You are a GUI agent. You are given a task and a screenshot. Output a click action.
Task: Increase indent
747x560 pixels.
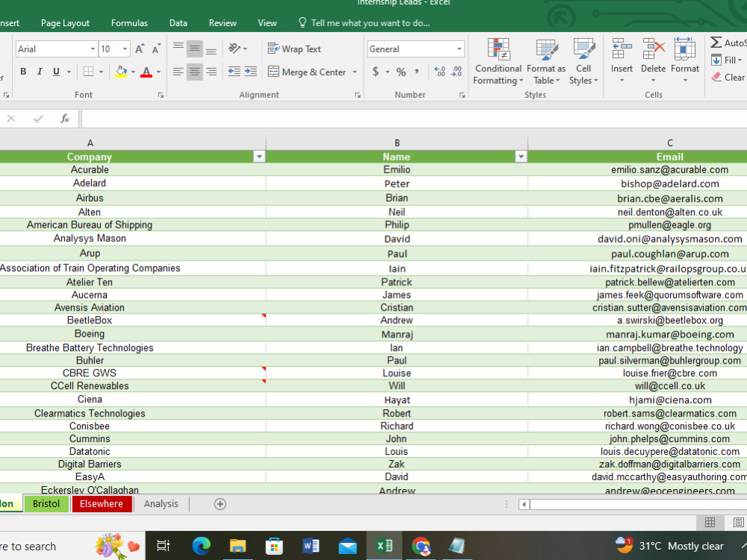[250, 72]
